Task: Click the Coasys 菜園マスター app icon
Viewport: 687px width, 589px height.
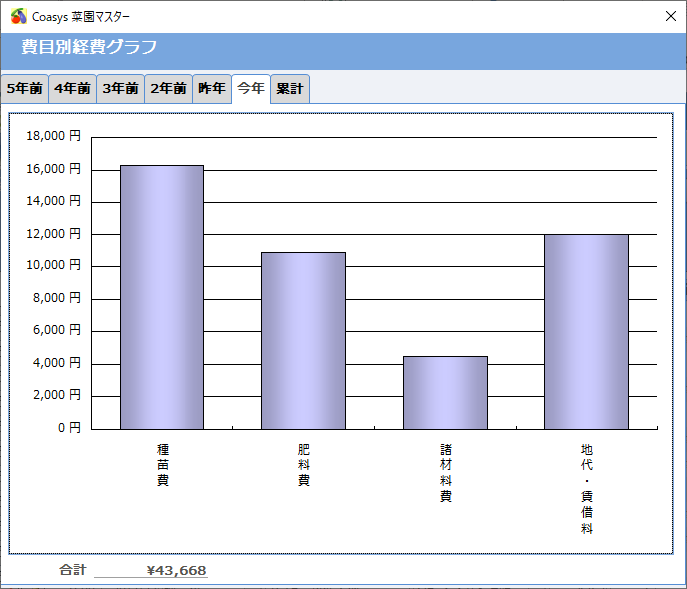Action: [18, 17]
